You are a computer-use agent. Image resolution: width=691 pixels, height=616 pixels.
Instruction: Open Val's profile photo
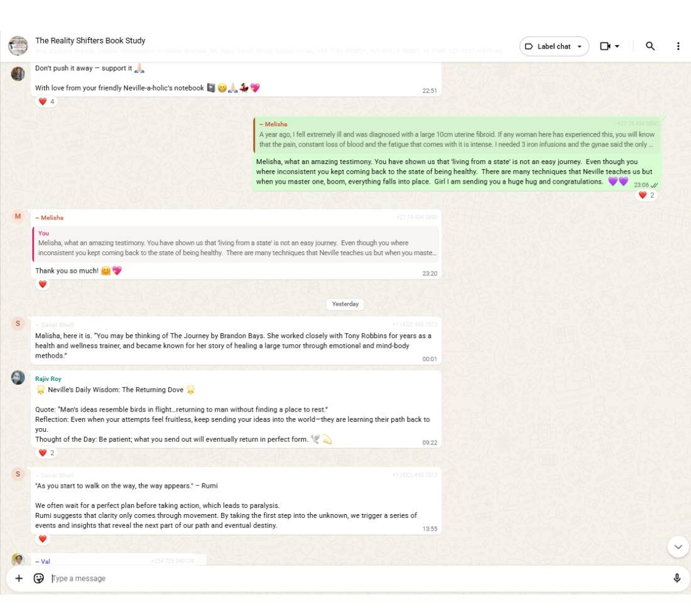[x=18, y=559]
